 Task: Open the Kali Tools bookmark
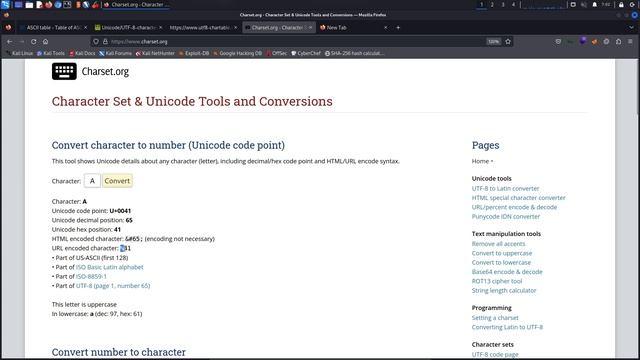click(x=51, y=53)
